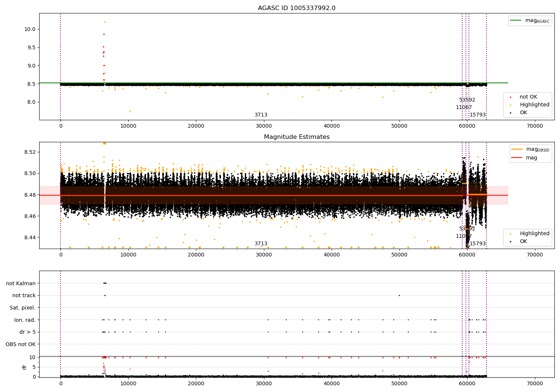Click the 8.0 y-axis tick in top plot
This screenshot has height=392, width=560.
pos(31,102)
